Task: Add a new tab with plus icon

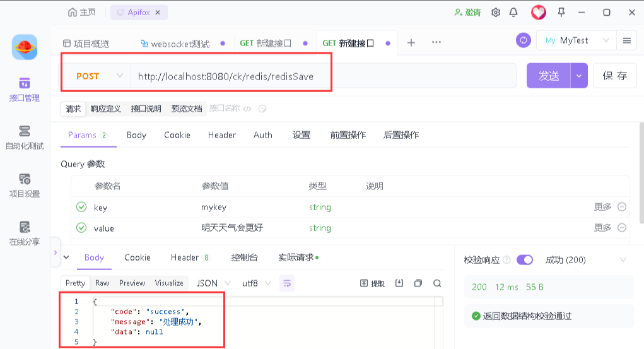Action: (x=411, y=43)
